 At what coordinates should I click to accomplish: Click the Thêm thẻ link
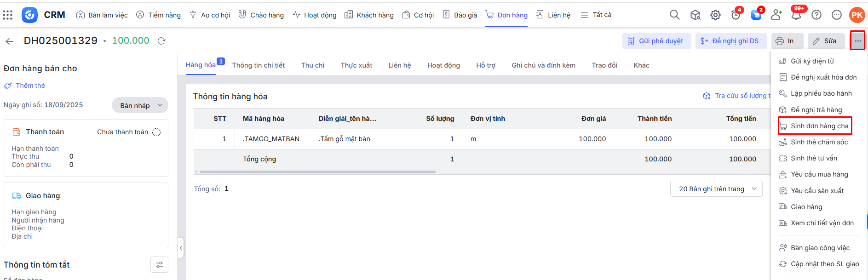click(x=30, y=86)
